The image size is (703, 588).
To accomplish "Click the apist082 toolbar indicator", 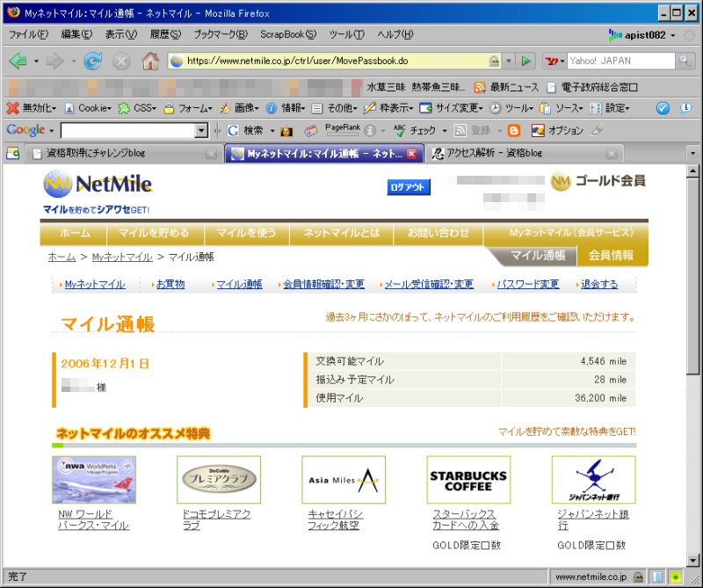I will click(x=641, y=34).
